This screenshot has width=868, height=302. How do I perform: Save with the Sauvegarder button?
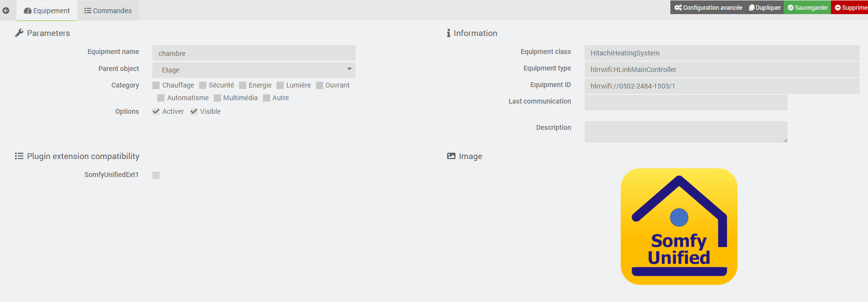(x=808, y=7)
